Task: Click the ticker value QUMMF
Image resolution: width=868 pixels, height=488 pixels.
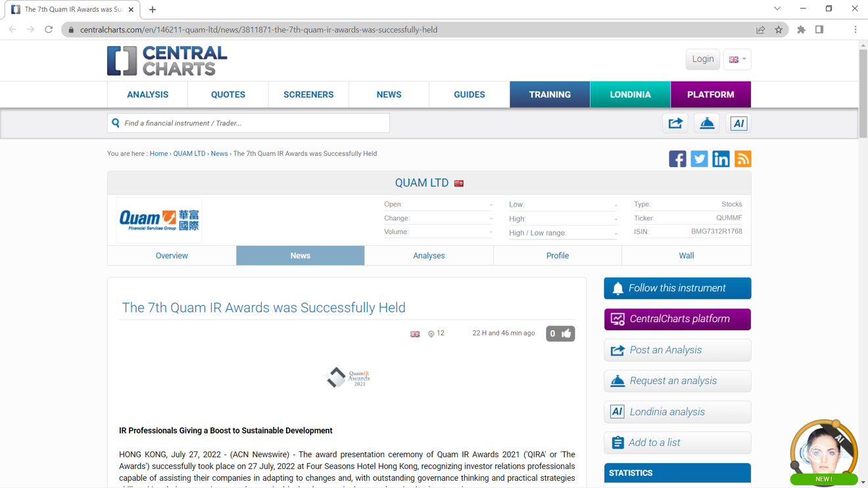Action: click(729, 218)
